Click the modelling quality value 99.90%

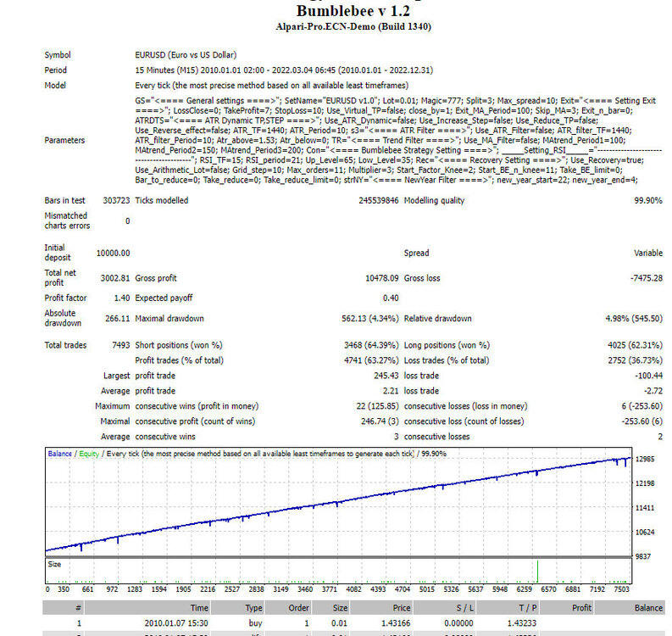point(648,200)
